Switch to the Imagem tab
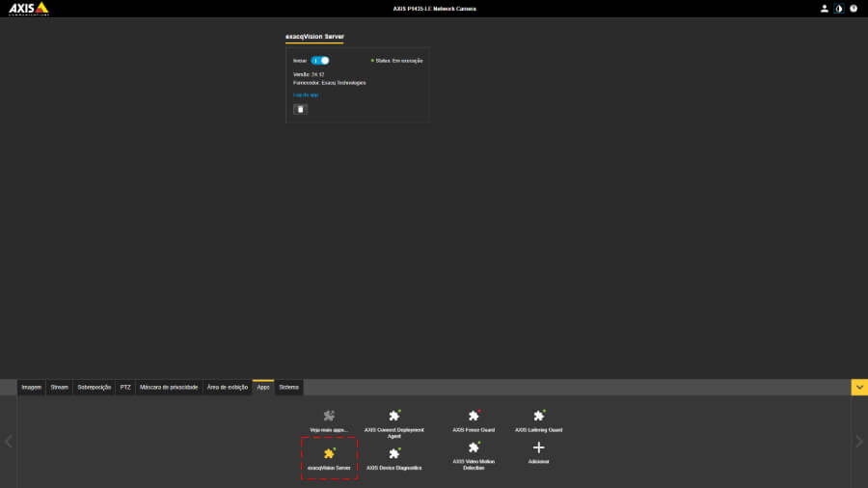 (x=32, y=388)
